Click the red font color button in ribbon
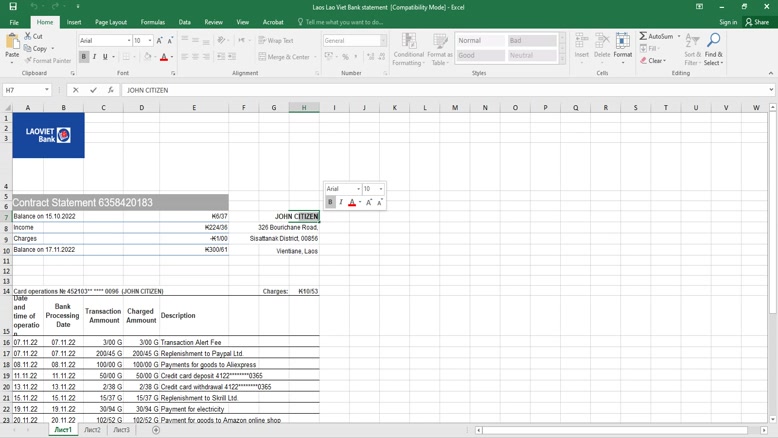This screenshot has width=778, height=438. [164, 57]
